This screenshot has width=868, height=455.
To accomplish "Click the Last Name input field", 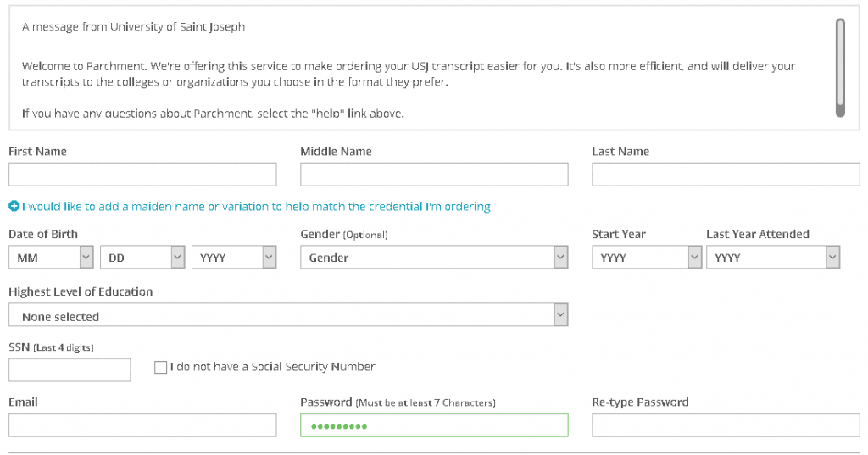I will [x=726, y=175].
